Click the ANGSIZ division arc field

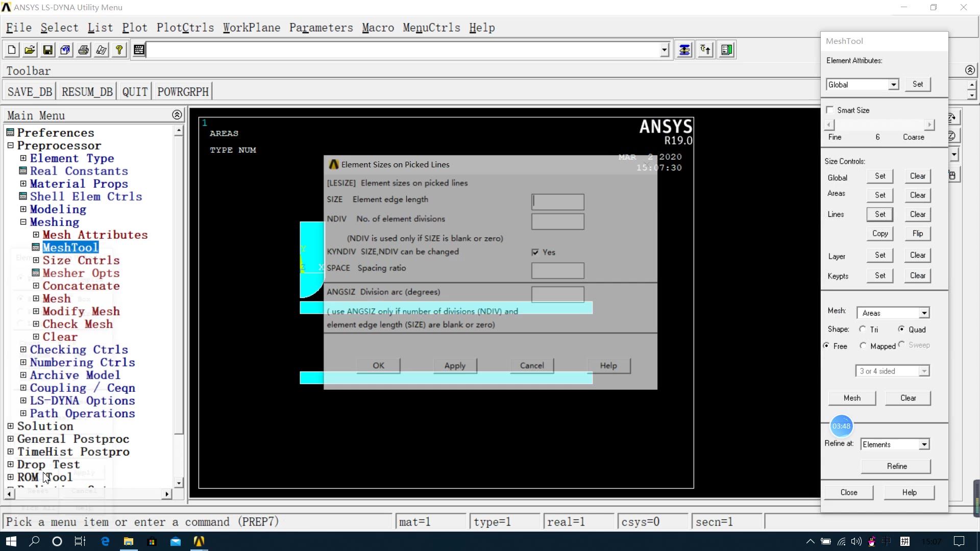557,294
